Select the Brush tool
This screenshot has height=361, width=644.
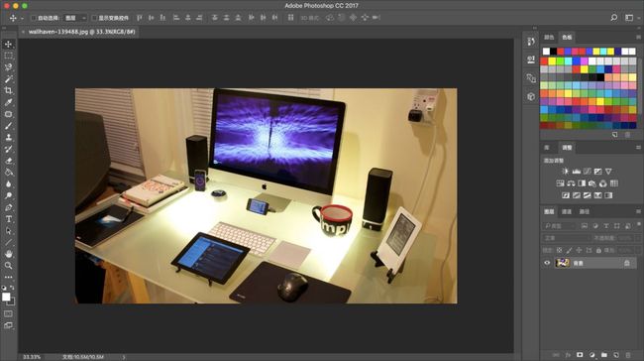pos(8,126)
